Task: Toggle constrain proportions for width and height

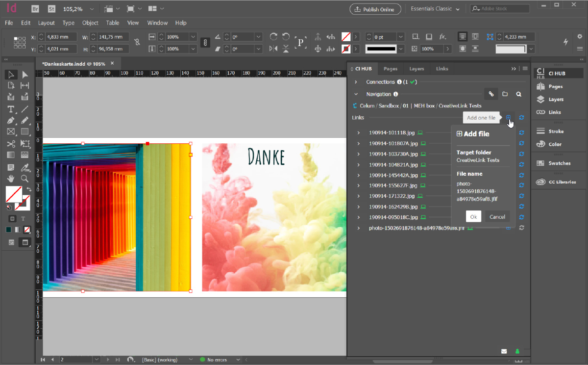Action: click(x=137, y=43)
